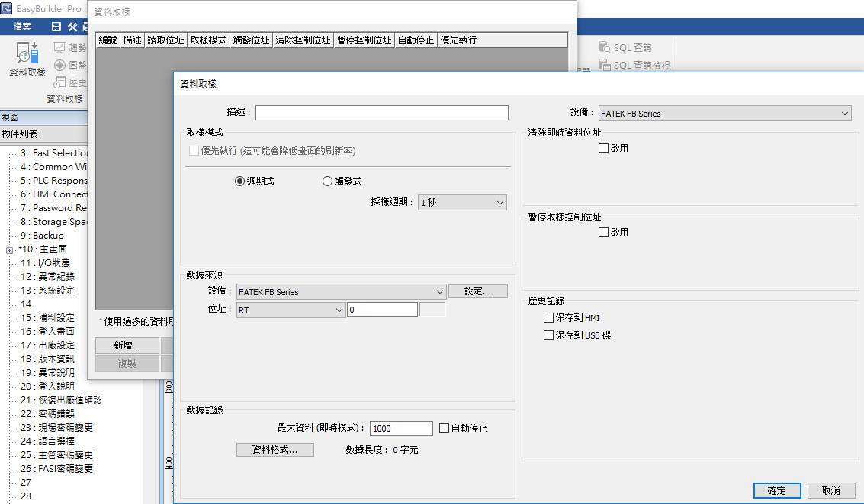Screen dimensions: 864x504
Task: Click the EasyBuilder Pro app icon
Action: coord(7,8)
